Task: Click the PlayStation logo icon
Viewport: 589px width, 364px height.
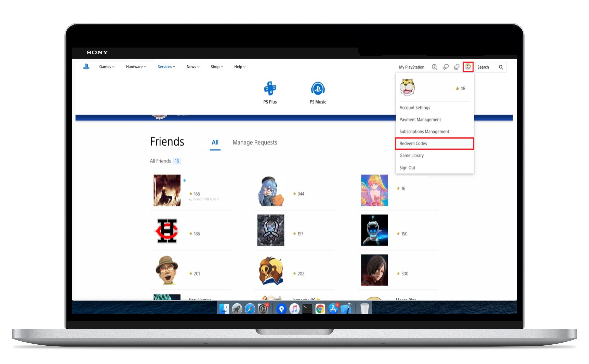Action: point(86,67)
